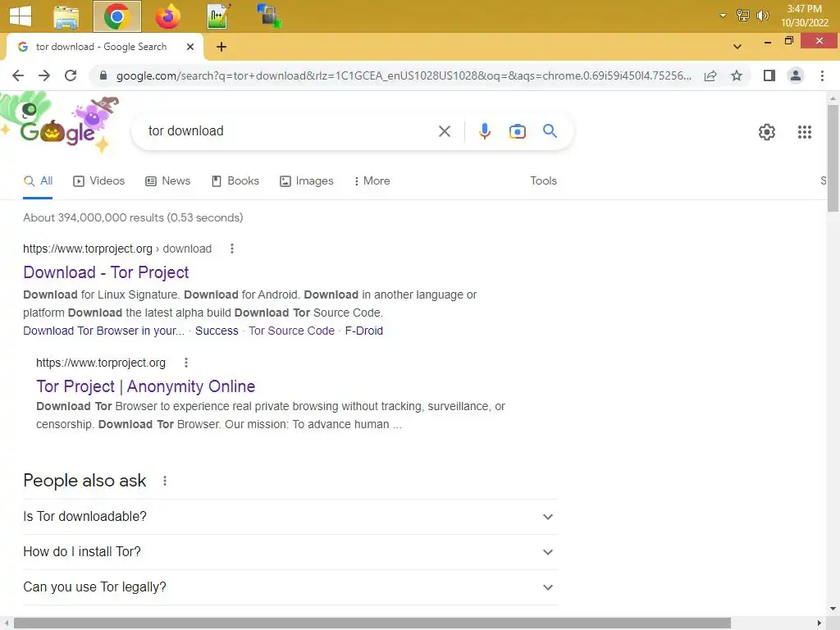Open 'Tor Project | Anonymity Online' result
This screenshot has height=630, width=840.
tap(146, 386)
